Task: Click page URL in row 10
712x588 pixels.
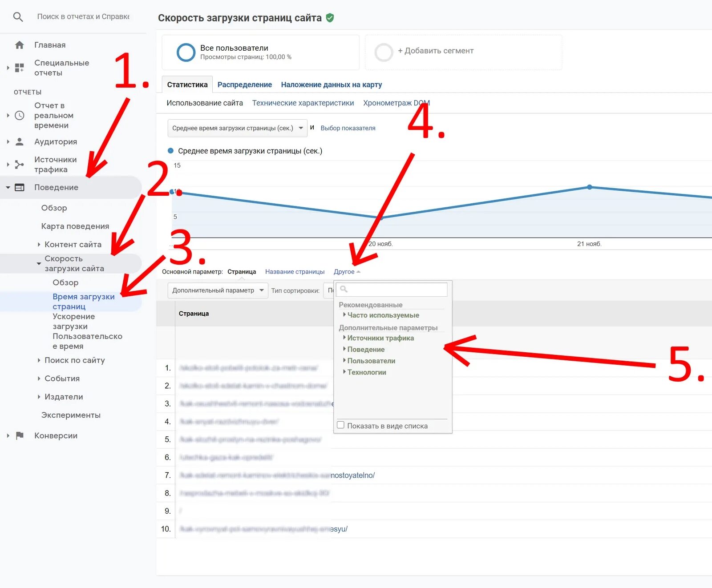Action: (x=263, y=529)
